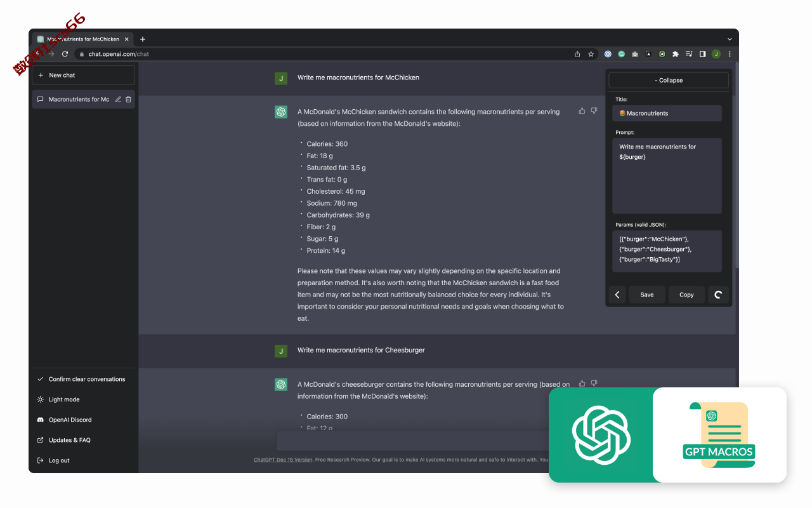
Task: View site info via lock icon
Action: (81, 54)
